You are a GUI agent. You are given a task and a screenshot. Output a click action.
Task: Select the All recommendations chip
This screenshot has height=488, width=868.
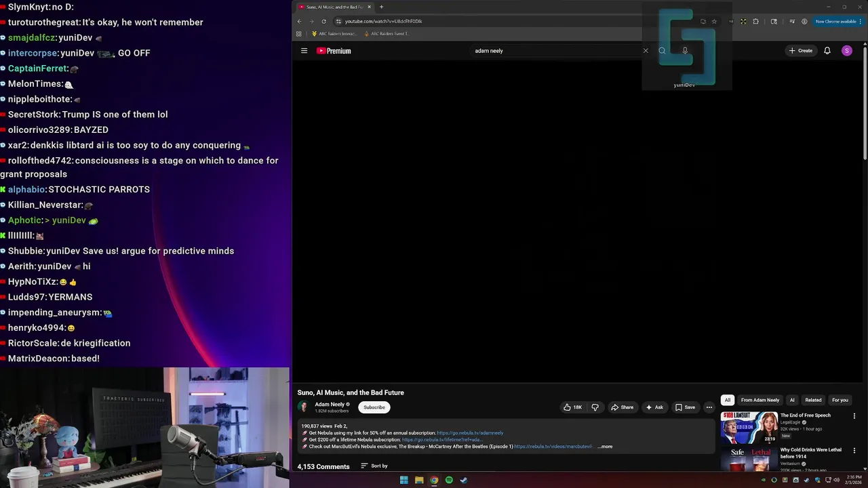728,400
